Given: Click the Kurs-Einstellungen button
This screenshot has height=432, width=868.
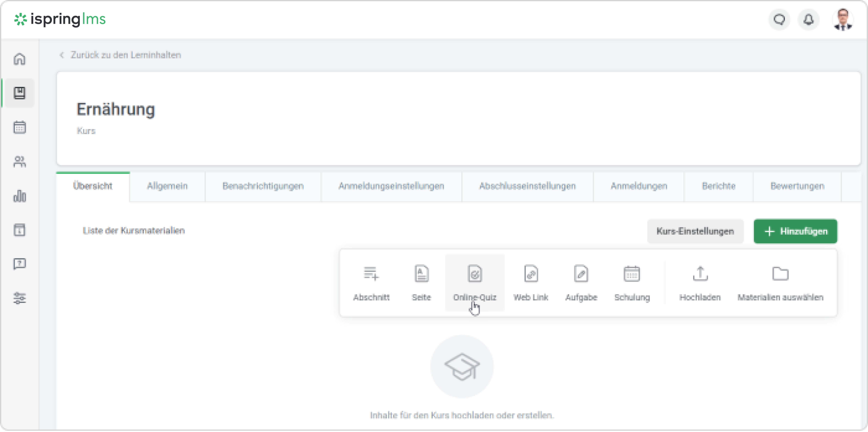Looking at the screenshot, I should tap(695, 231).
